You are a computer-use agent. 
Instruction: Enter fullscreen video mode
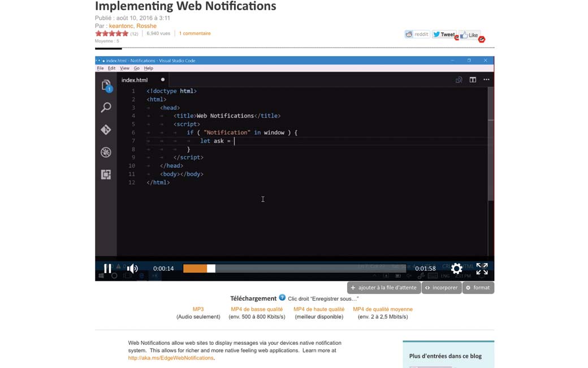(482, 268)
